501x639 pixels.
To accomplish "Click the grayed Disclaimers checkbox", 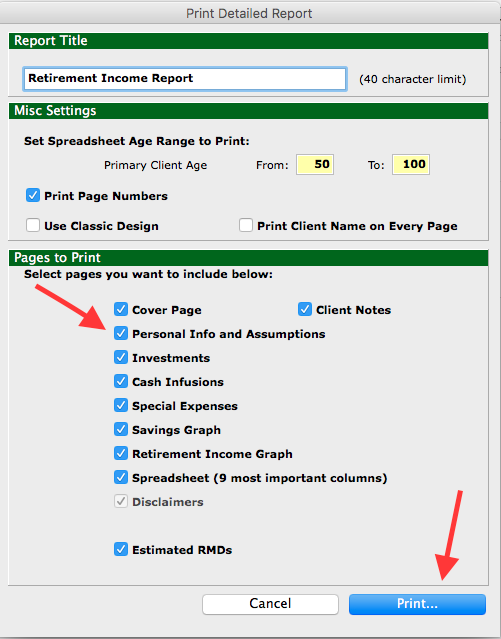I will pyautogui.click(x=121, y=501).
